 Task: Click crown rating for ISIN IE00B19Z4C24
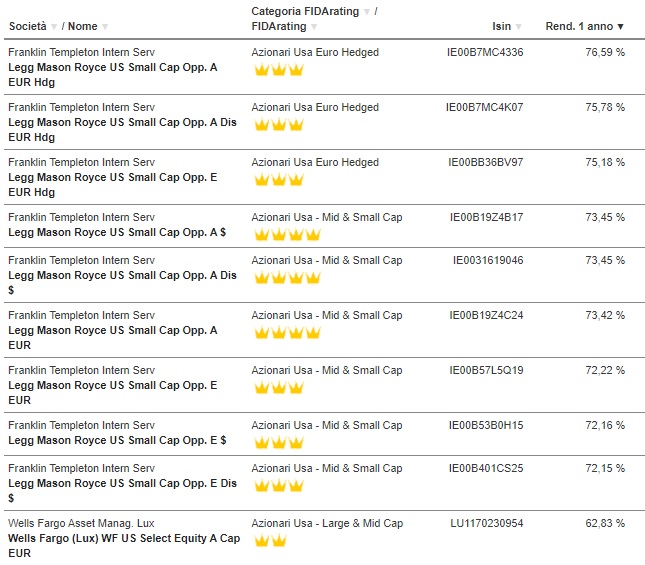point(288,332)
